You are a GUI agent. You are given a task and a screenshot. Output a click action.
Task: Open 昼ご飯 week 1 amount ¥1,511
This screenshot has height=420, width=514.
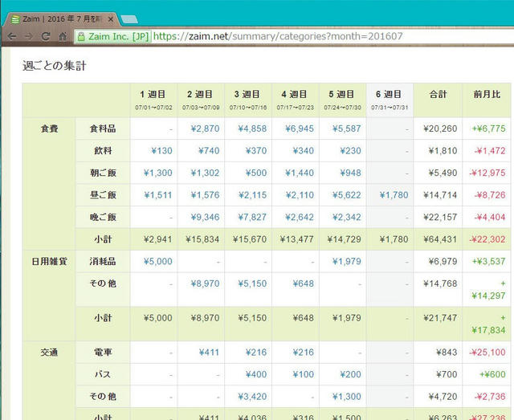[x=158, y=195]
